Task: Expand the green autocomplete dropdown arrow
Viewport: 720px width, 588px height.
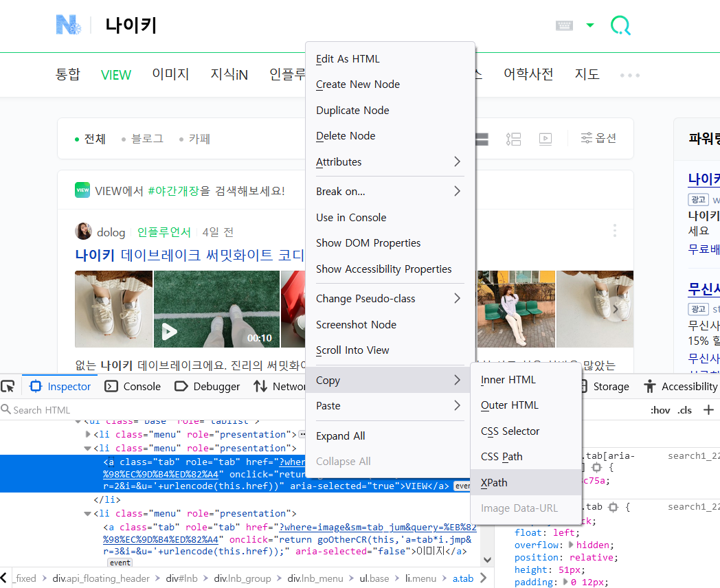Action: coord(590,25)
